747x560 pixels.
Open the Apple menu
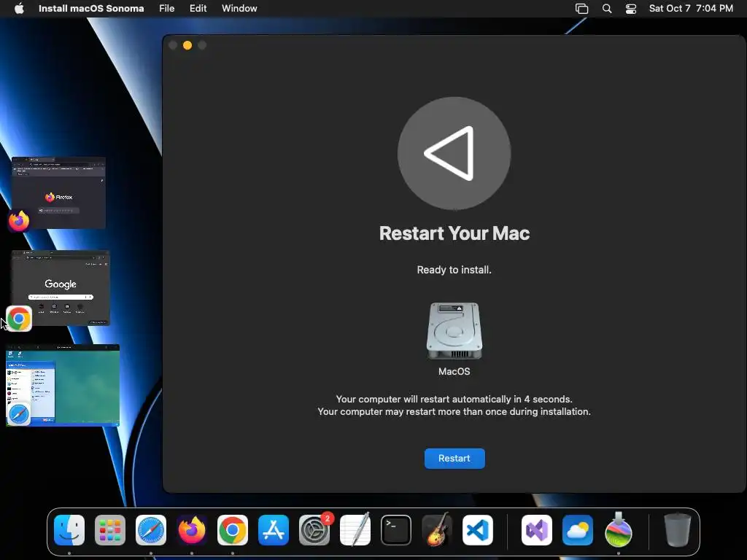click(x=19, y=8)
